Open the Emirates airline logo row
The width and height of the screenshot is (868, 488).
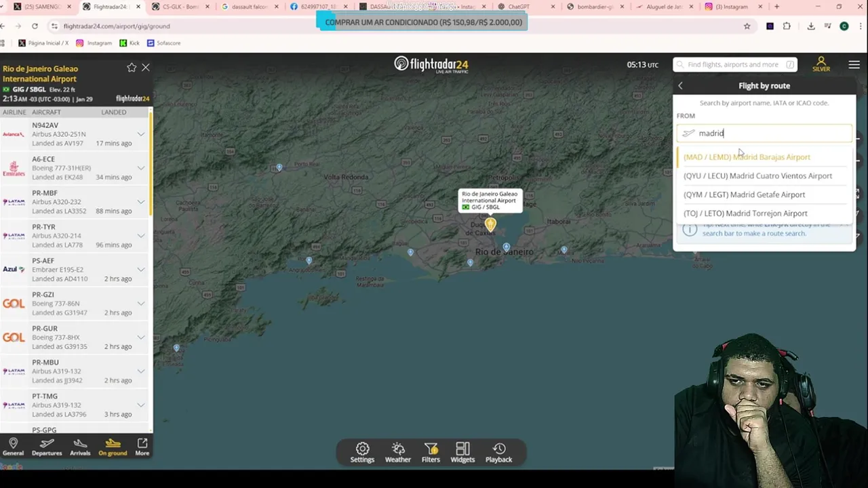point(14,168)
